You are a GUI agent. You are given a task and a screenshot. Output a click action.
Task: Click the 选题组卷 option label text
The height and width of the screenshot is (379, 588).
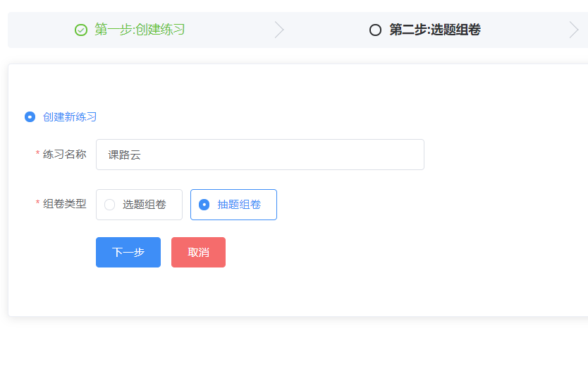[145, 205]
